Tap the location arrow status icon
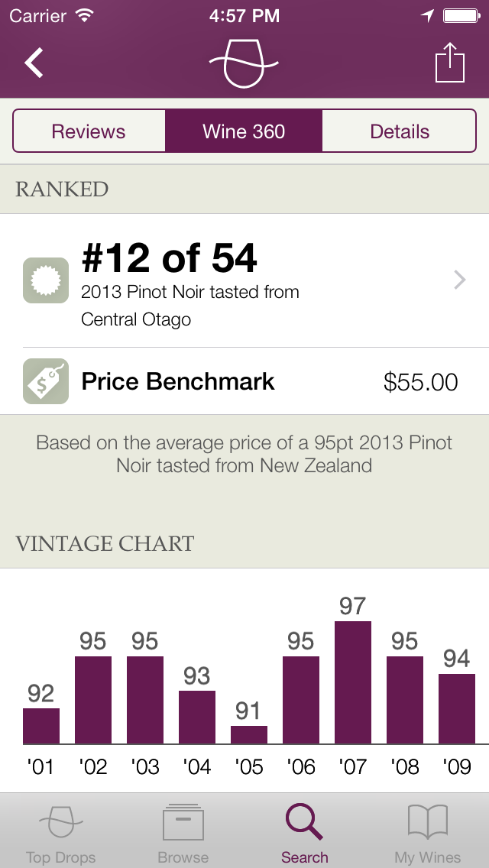The height and width of the screenshot is (868, 489). pyautogui.click(x=428, y=15)
